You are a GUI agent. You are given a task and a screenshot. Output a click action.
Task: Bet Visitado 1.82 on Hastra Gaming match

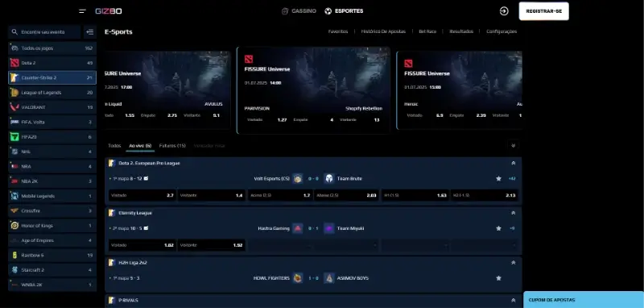(x=142, y=245)
